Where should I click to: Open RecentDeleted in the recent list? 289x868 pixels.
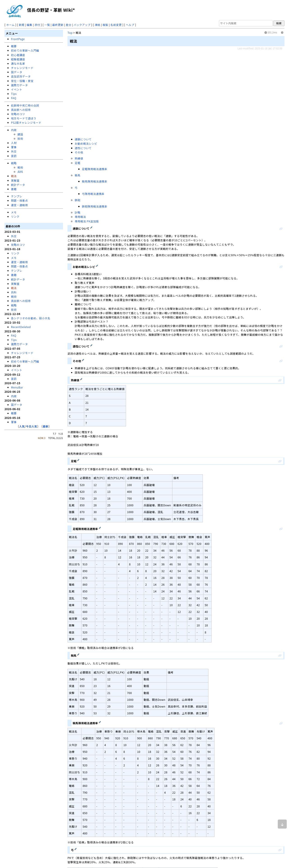tap(20, 327)
